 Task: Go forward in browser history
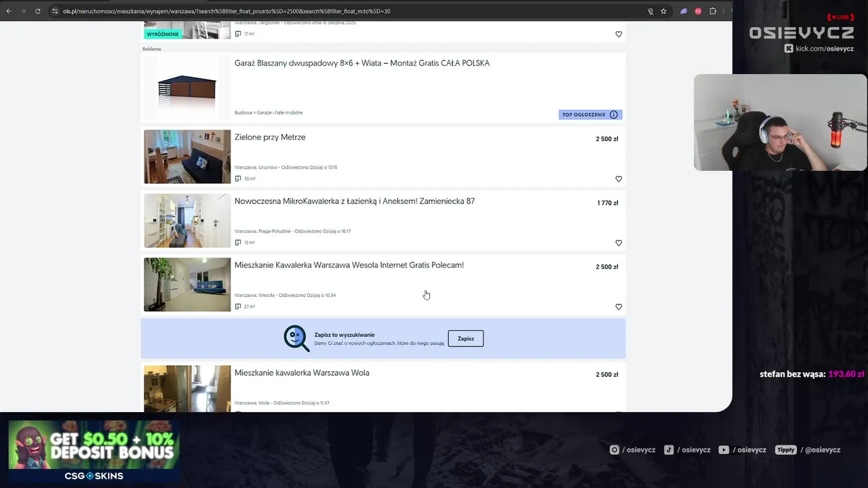tap(23, 11)
